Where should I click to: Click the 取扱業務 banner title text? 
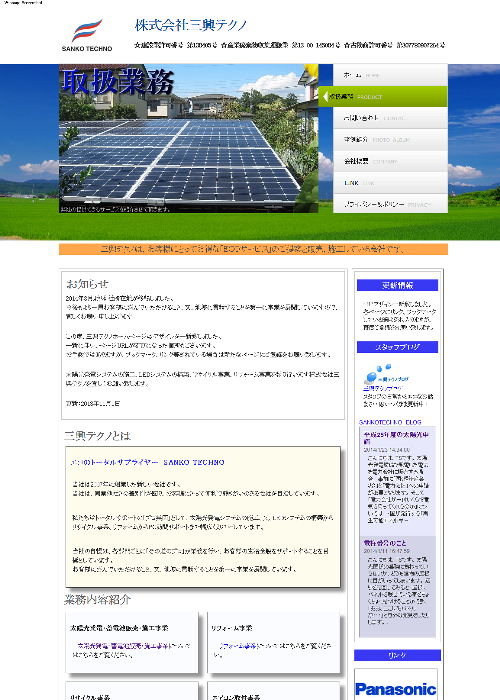pos(118,82)
